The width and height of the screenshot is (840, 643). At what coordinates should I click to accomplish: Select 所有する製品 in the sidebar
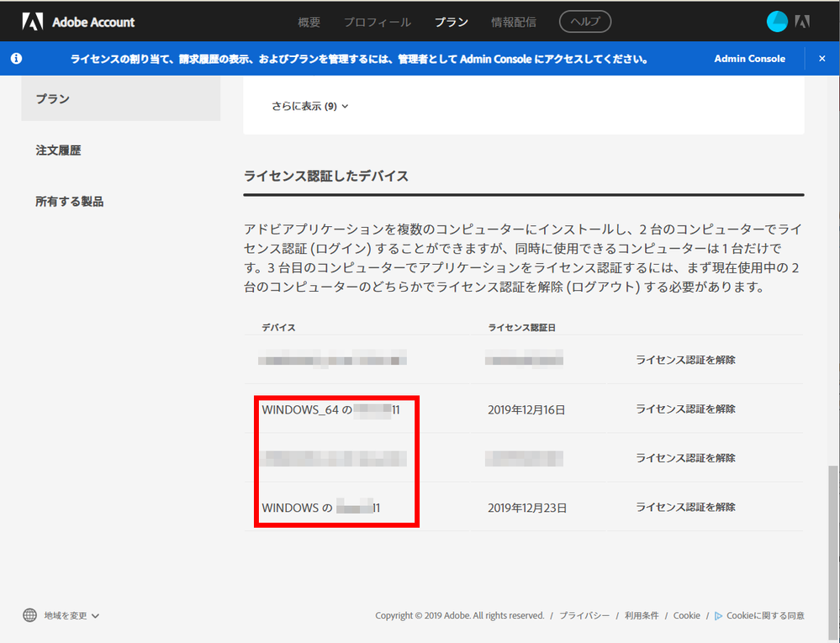[69, 202]
